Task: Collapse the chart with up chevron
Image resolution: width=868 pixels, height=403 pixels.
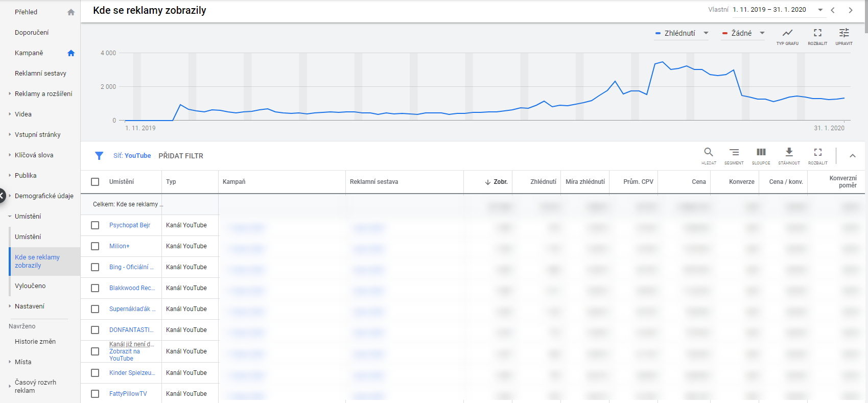Action: coord(853,156)
